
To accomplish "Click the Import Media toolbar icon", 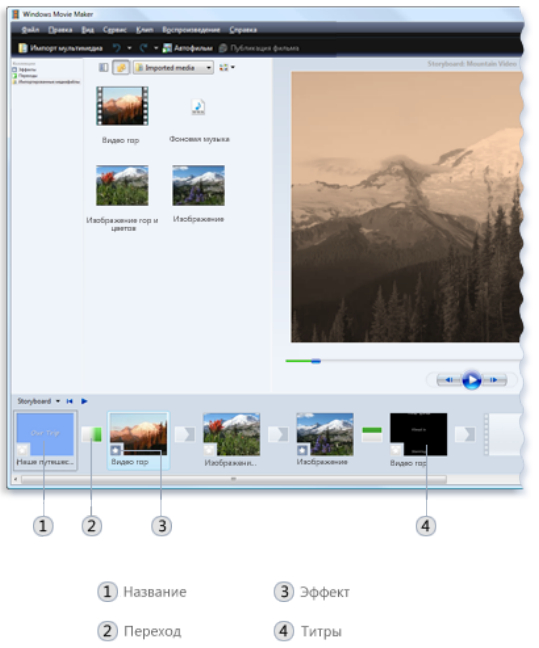I will coord(22,48).
